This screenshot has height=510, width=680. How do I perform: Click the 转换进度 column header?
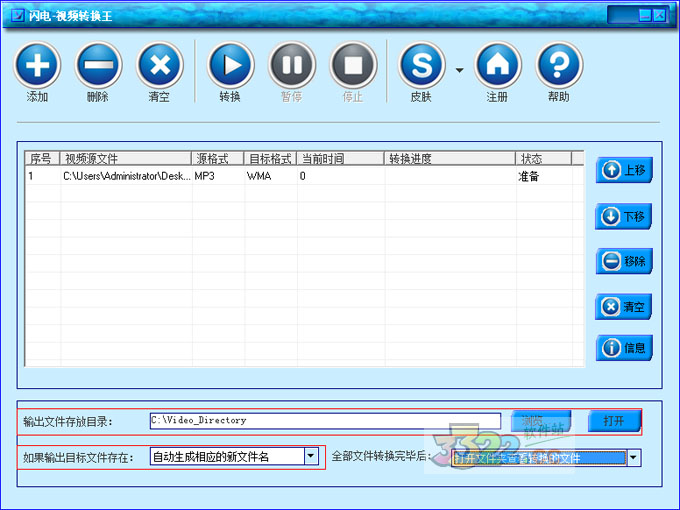click(450, 159)
